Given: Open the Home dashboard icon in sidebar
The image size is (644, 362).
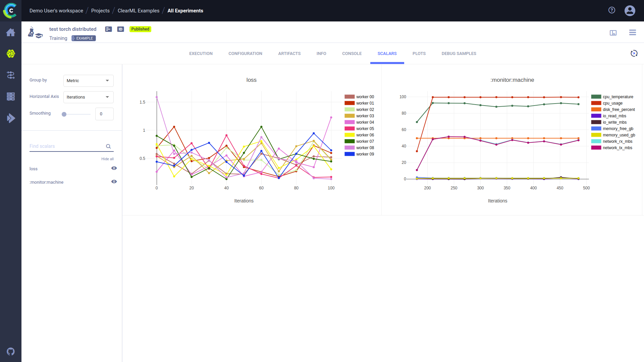Looking at the screenshot, I should 11,32.
